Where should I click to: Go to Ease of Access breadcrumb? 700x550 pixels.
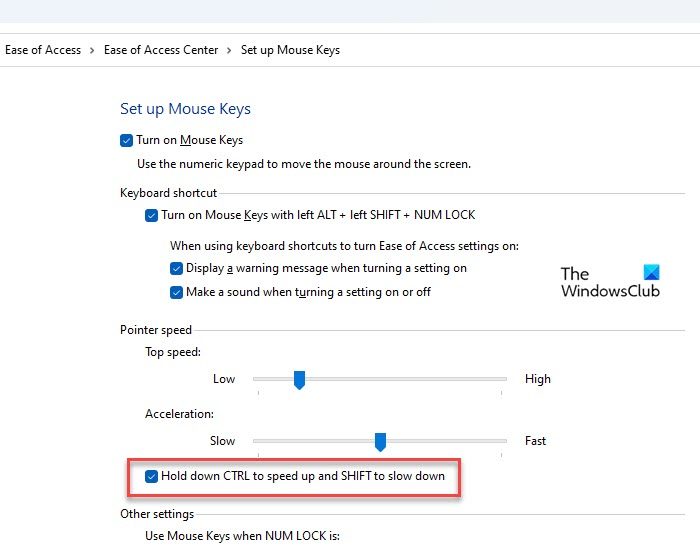tap(43, 50)
